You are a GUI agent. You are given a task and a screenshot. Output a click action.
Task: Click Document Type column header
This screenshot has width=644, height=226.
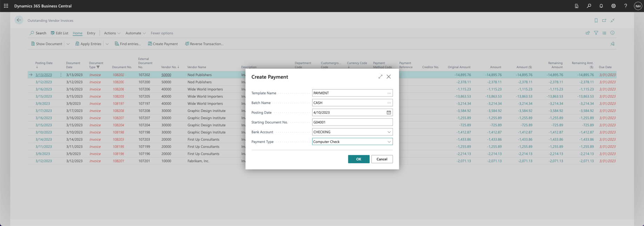pyautogui.click(x=96, y=65)
